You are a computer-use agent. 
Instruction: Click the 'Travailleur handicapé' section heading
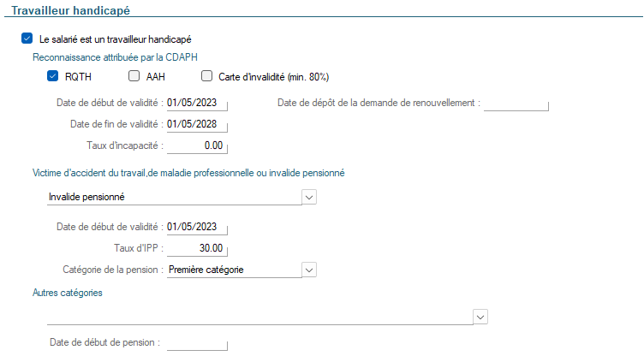70,10
